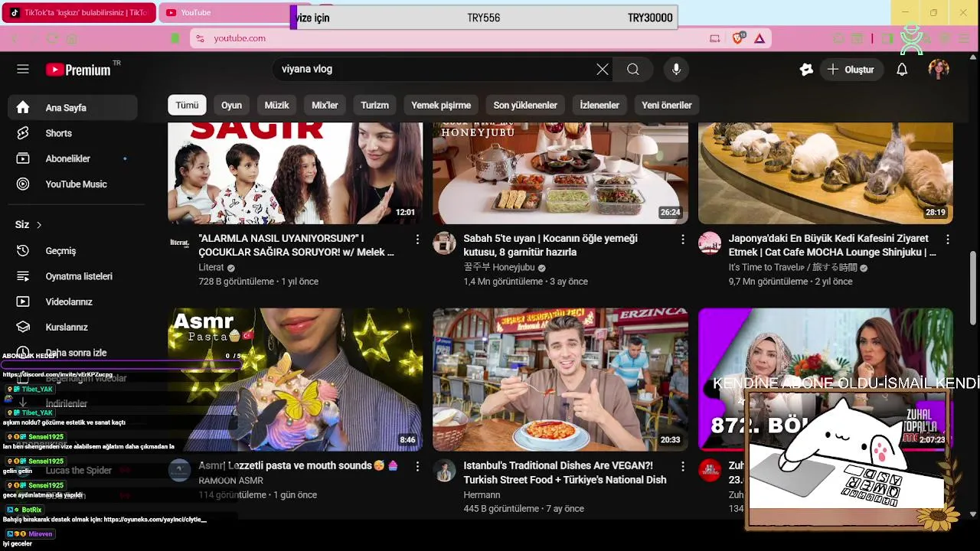Click the install app icon in address bar
980x551 pixels.
(x=715, y=38)
